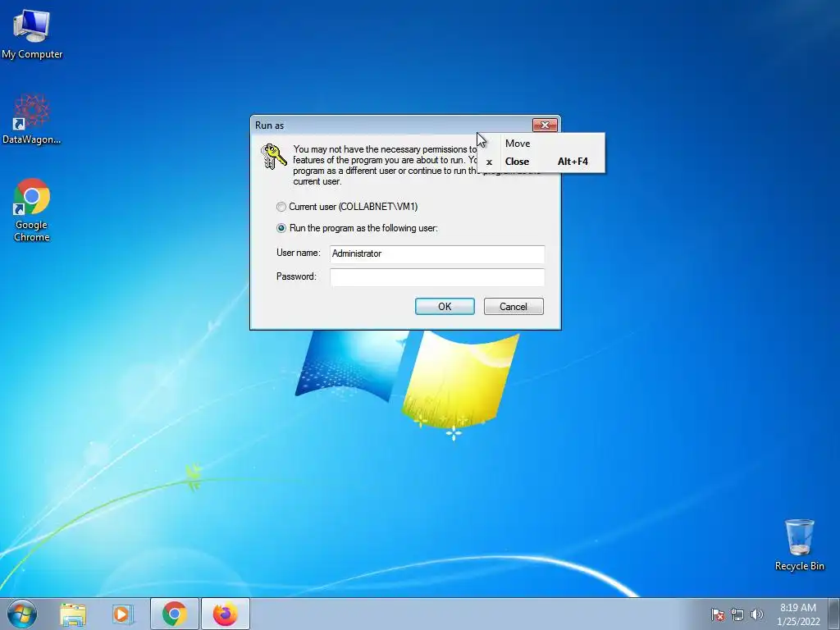Confirm the Run as dialog with OK
The width and height of the screenshot is (840, 630).
tap(445, 307)
